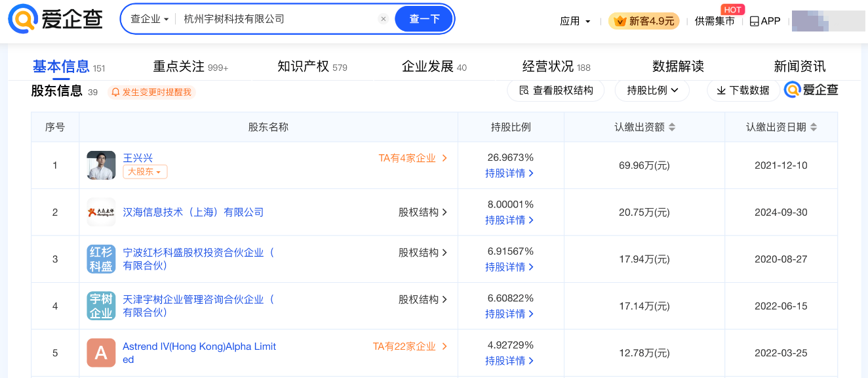View 持股详情 for 6.60822% holder
The height and width of the screenshot is (378, 868).
(509, 314)
